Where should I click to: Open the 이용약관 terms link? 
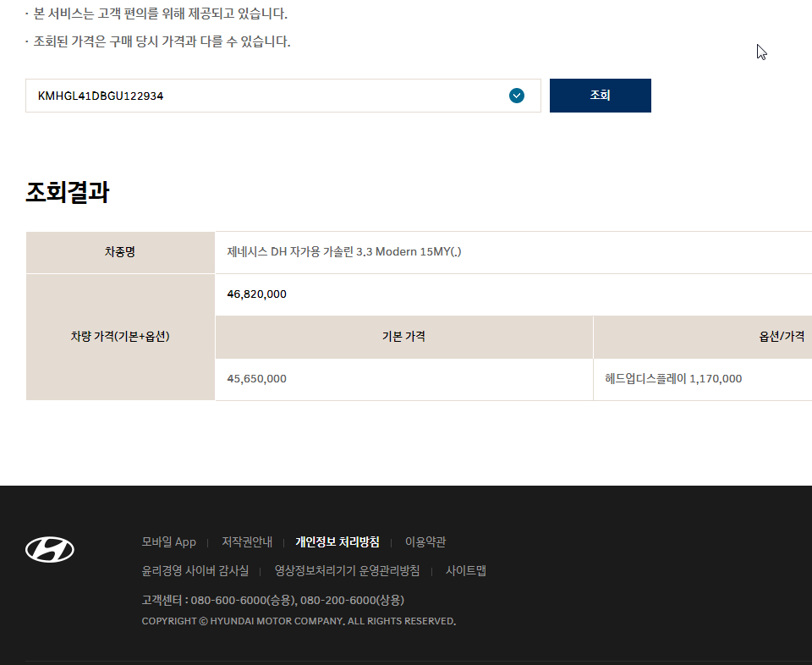(x=425, y=542)
